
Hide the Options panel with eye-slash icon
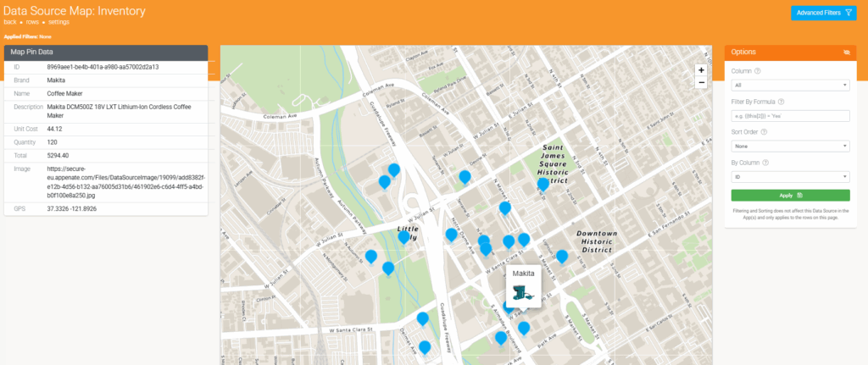click(847, 52)
